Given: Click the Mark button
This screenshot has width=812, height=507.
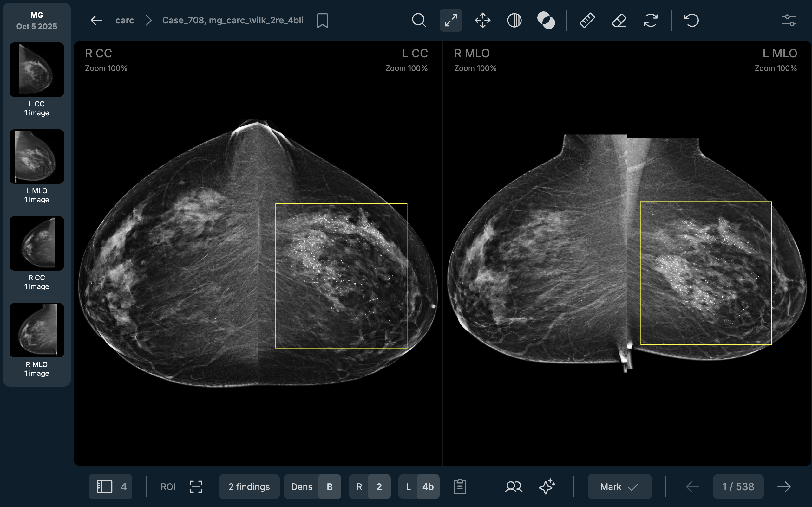Looking at the screenshot, I should [x=619, y=486].
